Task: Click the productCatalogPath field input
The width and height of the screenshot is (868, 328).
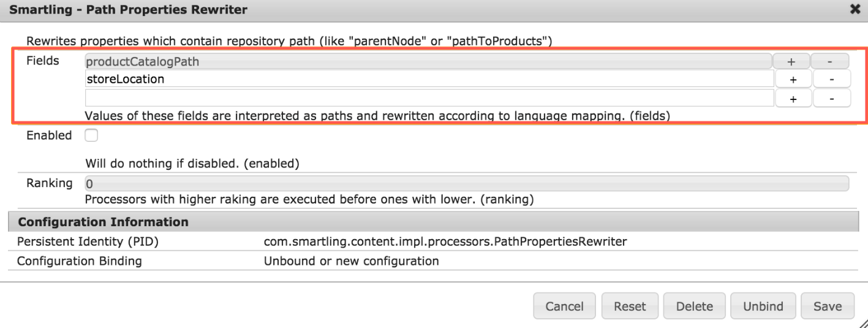Action: (428, 61)
